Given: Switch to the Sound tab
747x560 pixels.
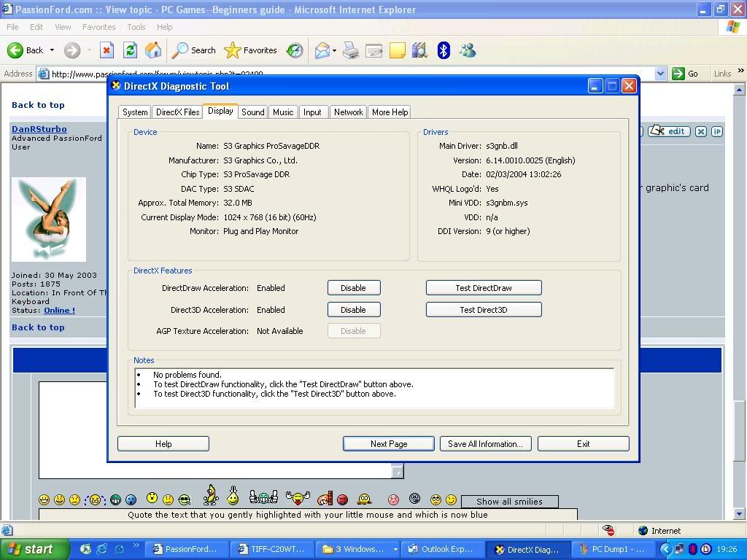Looking at the screenshot, I should click(x=252, y=112).
